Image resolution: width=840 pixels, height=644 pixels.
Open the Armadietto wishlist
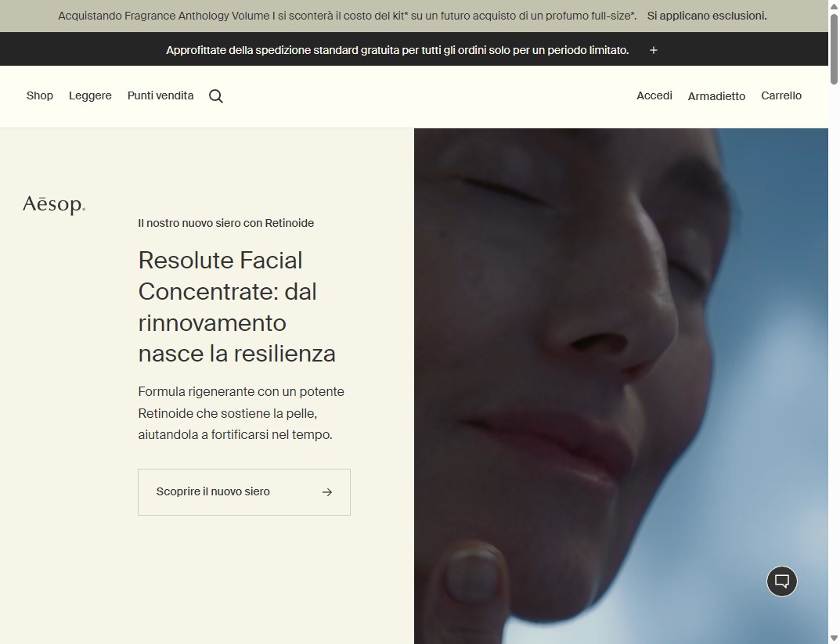pos(716,95)
